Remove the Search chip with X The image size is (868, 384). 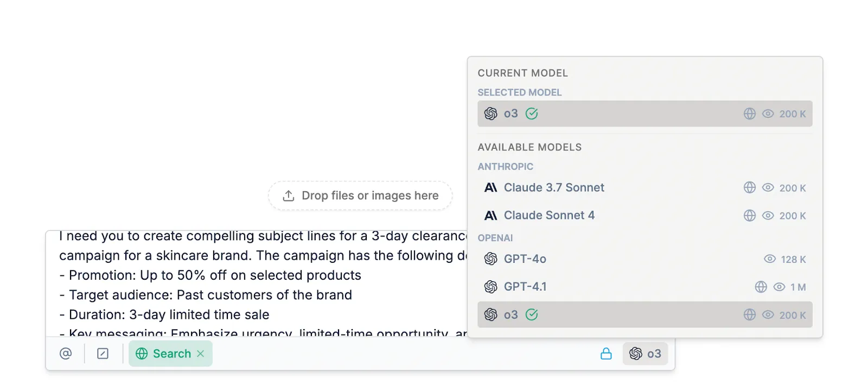[201, 354]
